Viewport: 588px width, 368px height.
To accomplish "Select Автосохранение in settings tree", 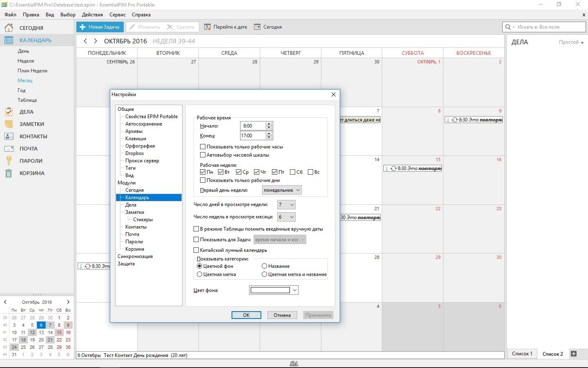I will coord(144,124).
